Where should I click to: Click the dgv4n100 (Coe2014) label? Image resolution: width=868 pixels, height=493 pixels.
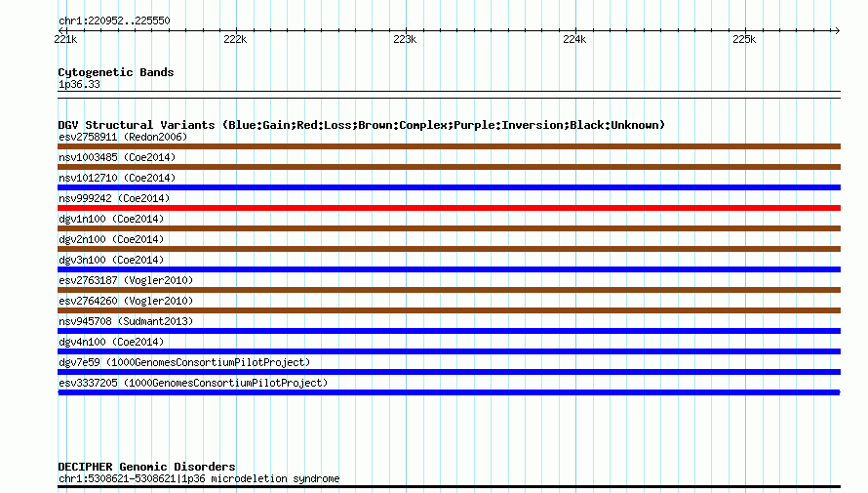[111, 342]
